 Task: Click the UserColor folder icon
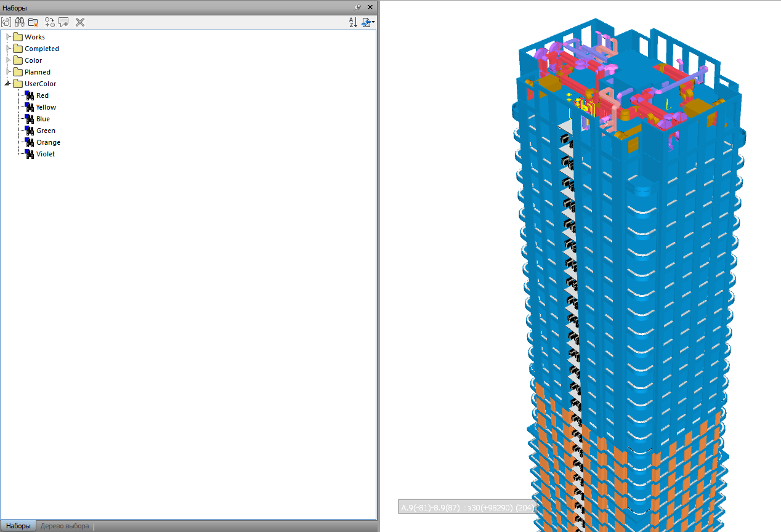pyautogui.click(x=18, y=84)
